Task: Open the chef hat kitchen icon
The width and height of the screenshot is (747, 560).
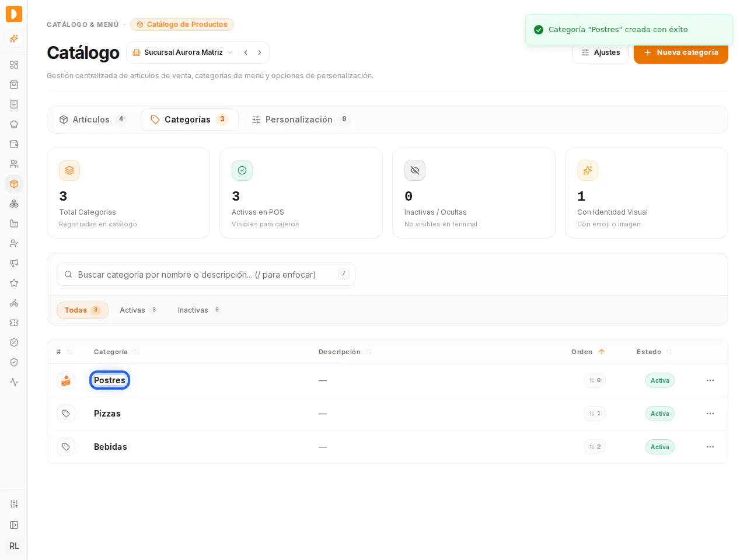Action: pos(14,124)
